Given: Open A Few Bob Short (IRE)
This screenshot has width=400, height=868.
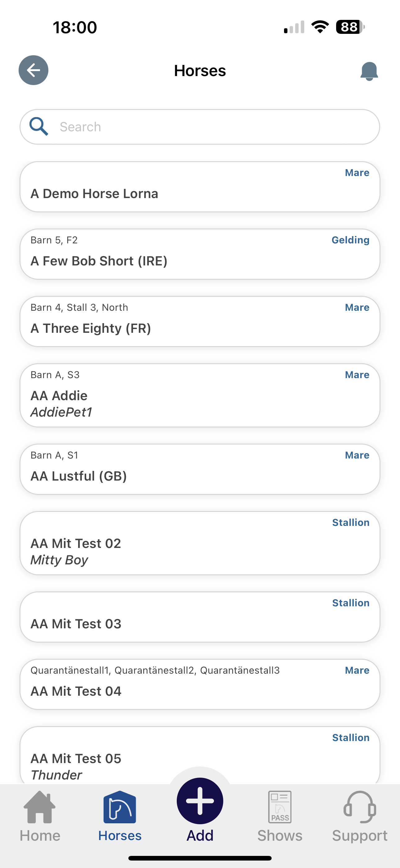Looking at the screenshot, I should click(x=200, y=254).
